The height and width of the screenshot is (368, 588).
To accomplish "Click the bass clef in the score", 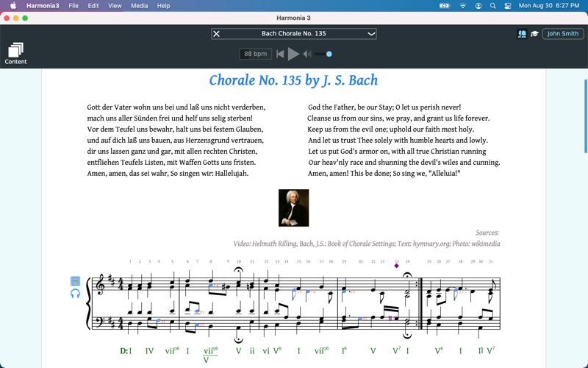I will (x=100, y=322).
